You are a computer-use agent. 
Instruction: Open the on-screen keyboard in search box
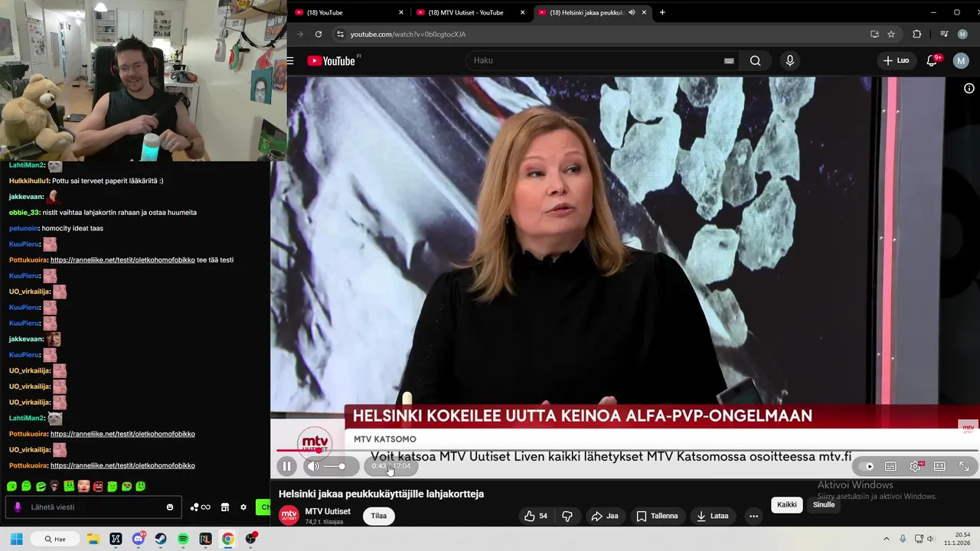click(729, 60)
